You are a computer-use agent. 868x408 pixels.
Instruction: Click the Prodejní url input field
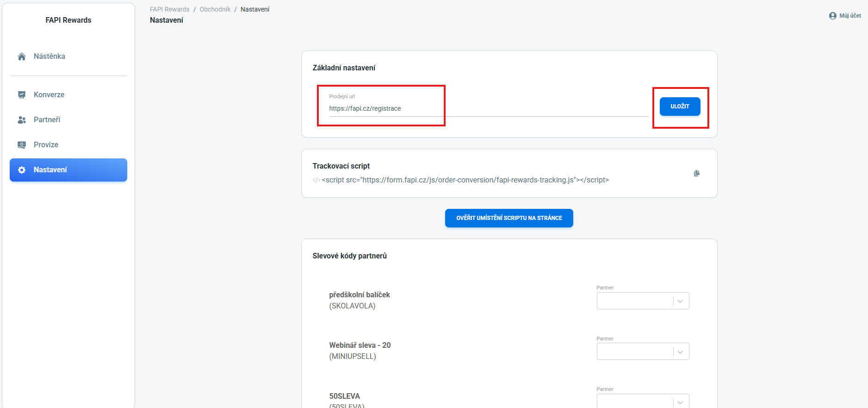pyautogui.click(x=489, y=109)
